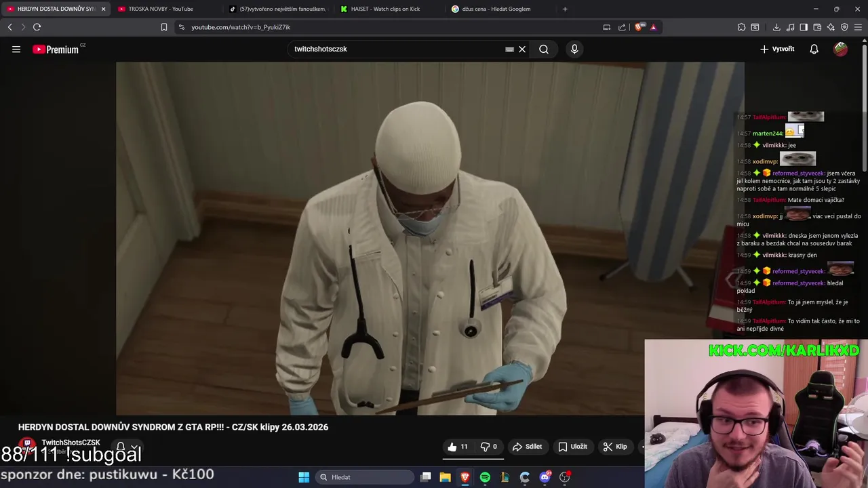The image size is (868, 488).
Task: Click the YouTube search magnifier button
Action: 544,49
